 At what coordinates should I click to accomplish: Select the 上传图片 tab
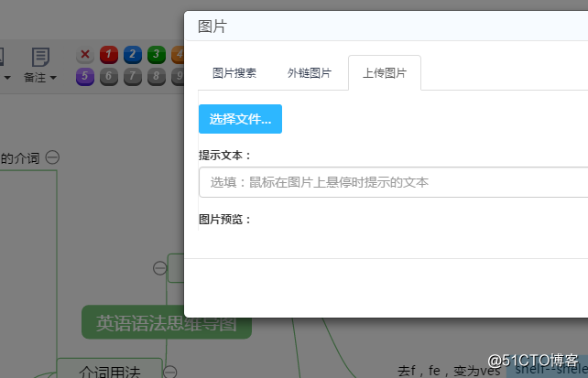click(x=385, y=73)
